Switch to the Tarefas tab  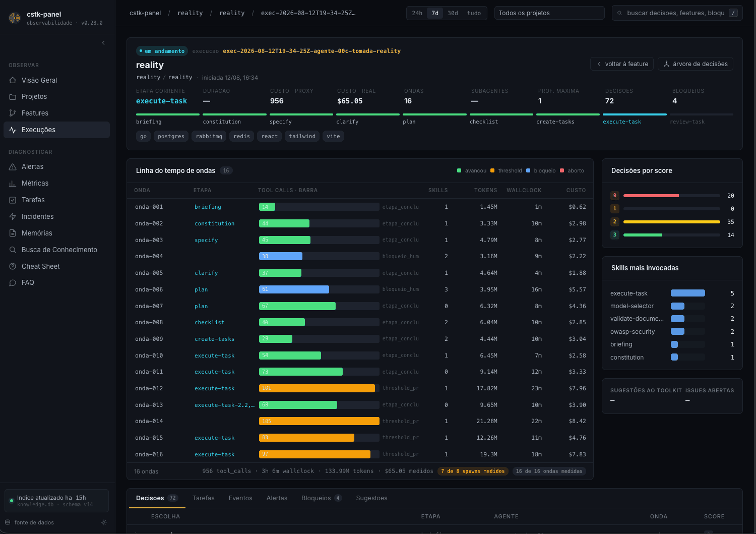click(204, 498)
